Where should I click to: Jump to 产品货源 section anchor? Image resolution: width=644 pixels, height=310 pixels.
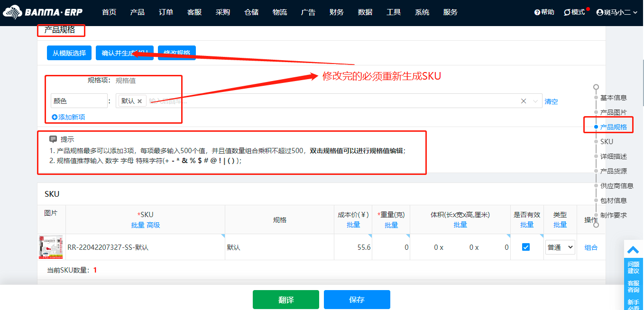tap(614, 171)
